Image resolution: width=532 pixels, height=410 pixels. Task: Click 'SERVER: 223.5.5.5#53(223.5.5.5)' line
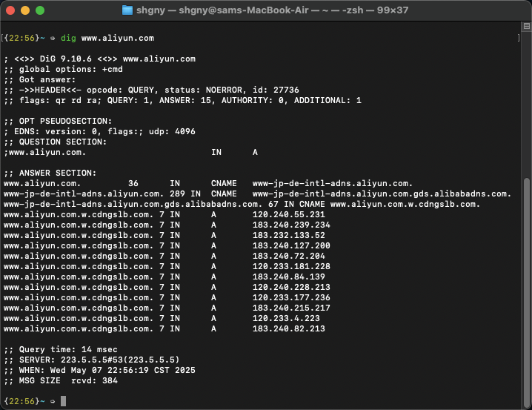pyautogui.click(x=92, y=360)
